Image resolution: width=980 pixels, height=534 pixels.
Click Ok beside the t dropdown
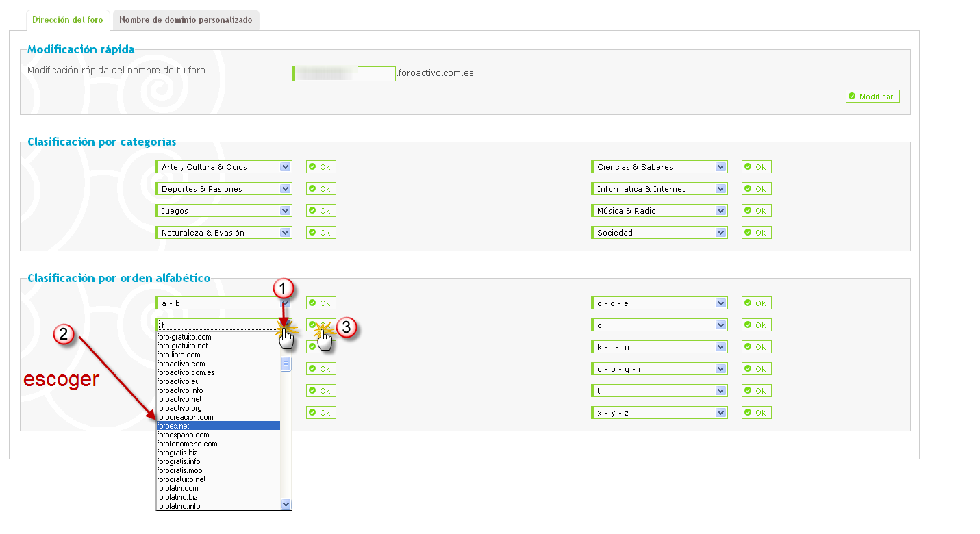coord(756,391)
